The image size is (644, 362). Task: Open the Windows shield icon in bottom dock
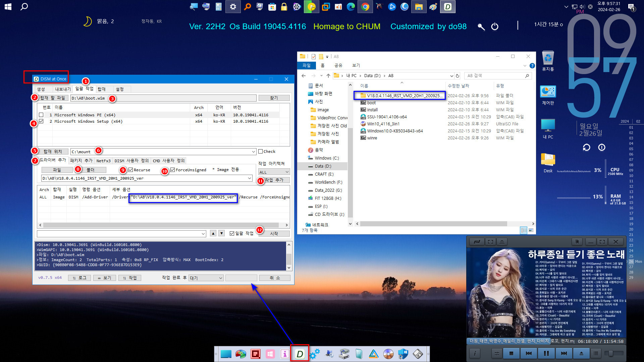[x=403, y=354]
